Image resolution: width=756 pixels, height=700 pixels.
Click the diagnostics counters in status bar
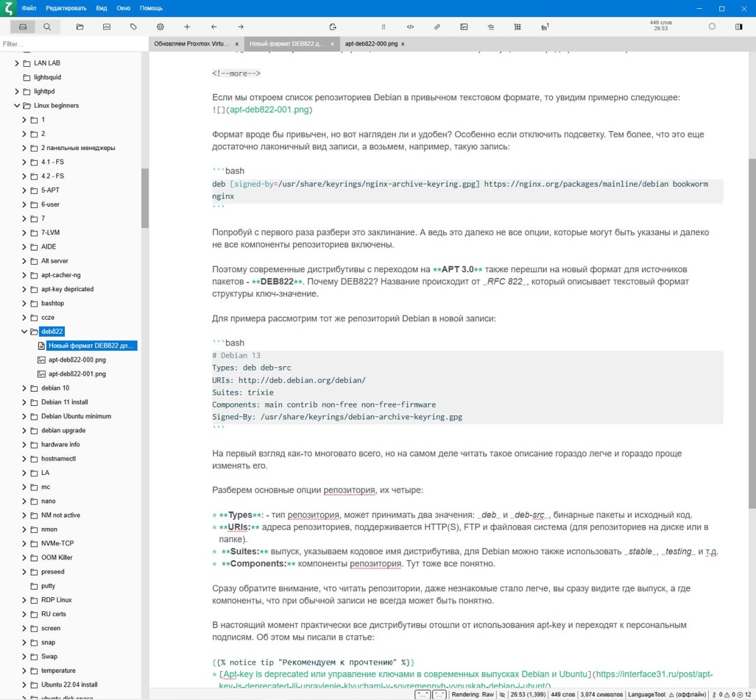click(731, 694)
